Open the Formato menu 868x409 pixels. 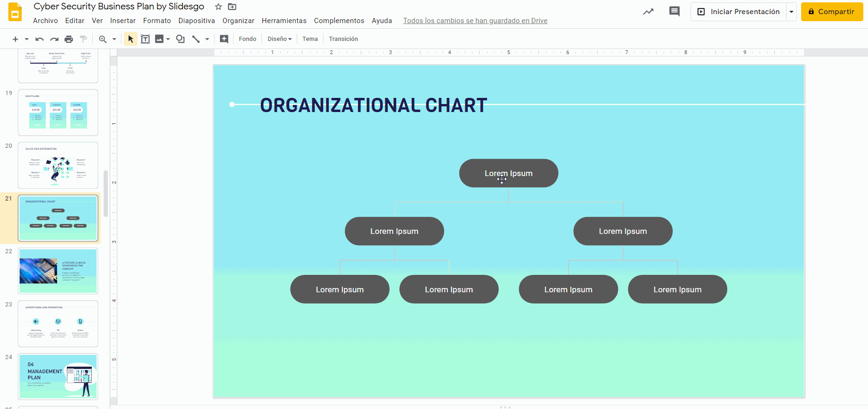click(157, 21)
